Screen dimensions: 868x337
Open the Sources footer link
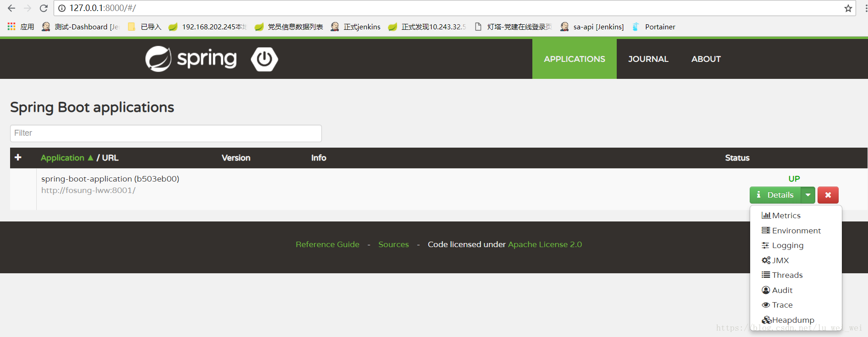point(393,244)
